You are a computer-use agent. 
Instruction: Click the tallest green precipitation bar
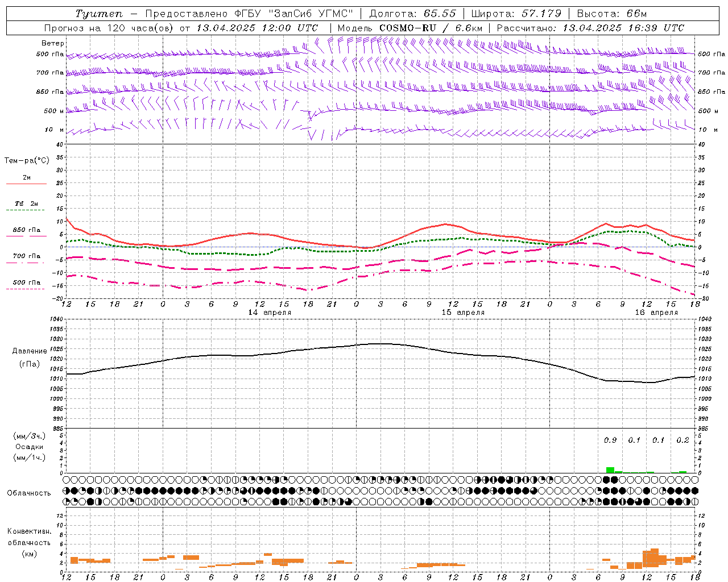point(610,470)
